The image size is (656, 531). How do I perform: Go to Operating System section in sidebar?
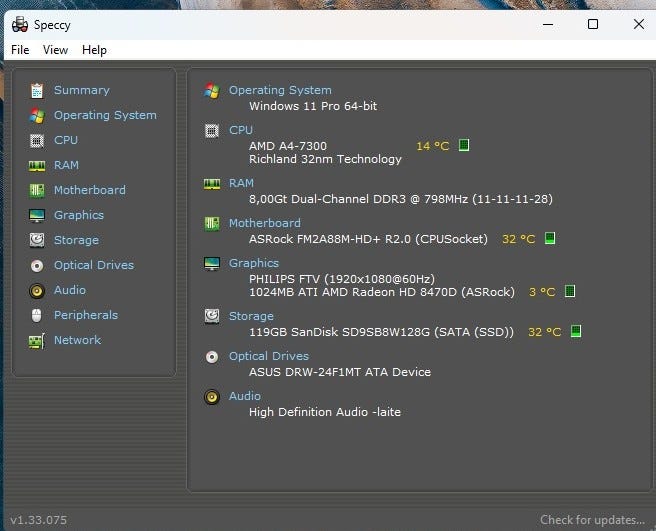[105, 115]
